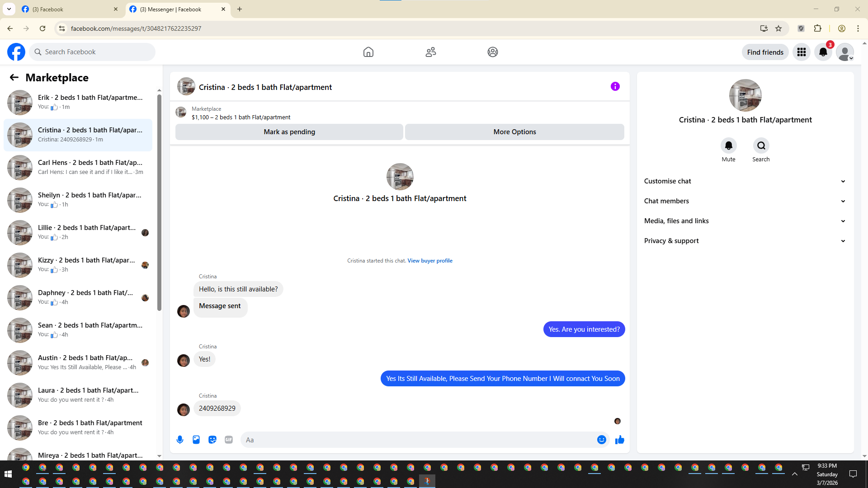Open the emoji picker in message box

pos(602,440)
